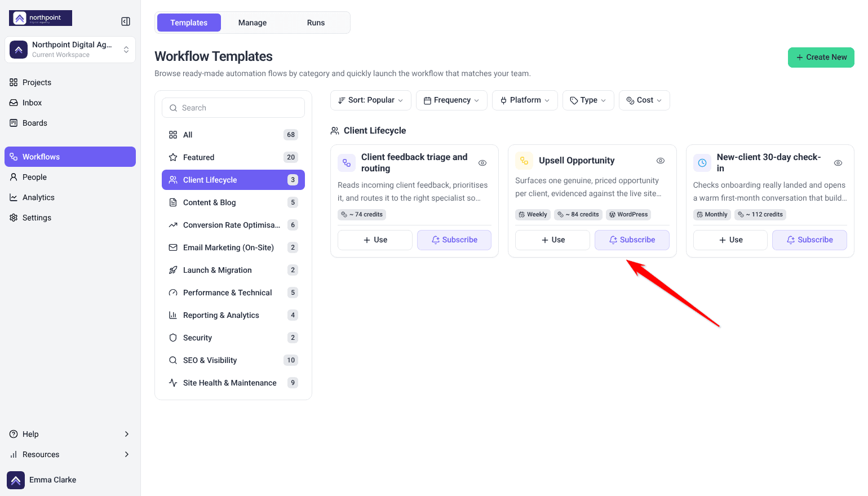Image resolution: width=868 pixels, height=496 pixels.
Task: Select the Featured category
Action: click(233, 157)
